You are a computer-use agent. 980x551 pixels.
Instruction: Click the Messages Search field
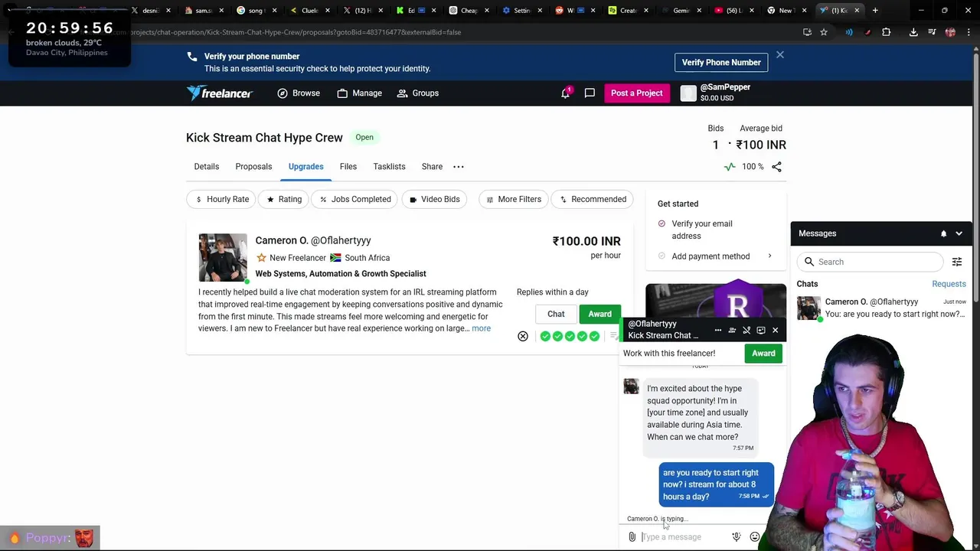pos(871,262)
